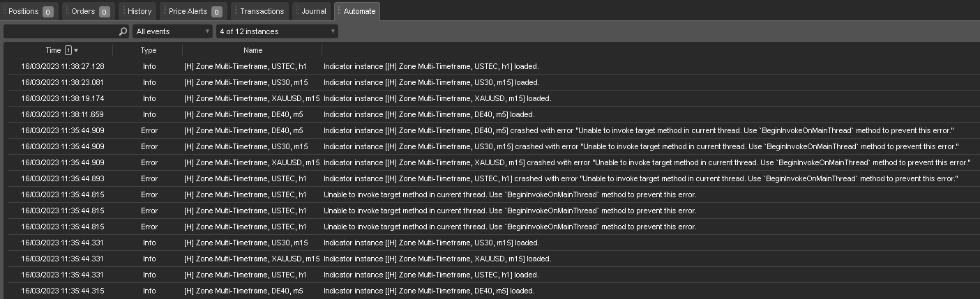Image resolution: width=980 pixels, height=299 pixels.
Task: Click the Positions count badge
Action: [47, 12]
